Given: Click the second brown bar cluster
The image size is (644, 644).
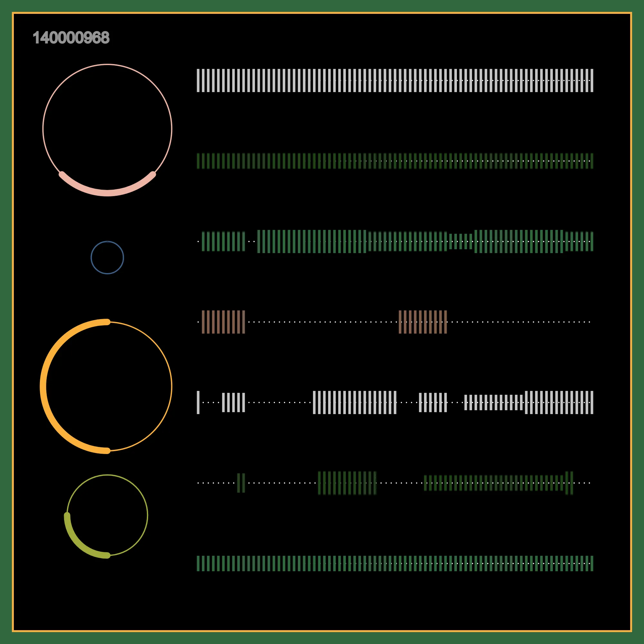Looking at the screenshot, I should tap(423, 322).
